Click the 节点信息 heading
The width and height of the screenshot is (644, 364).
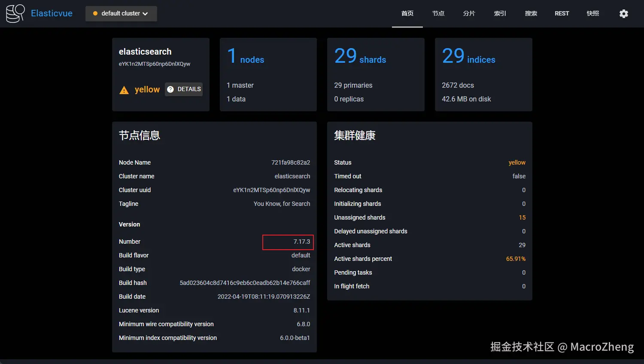[x=140, y=135]
